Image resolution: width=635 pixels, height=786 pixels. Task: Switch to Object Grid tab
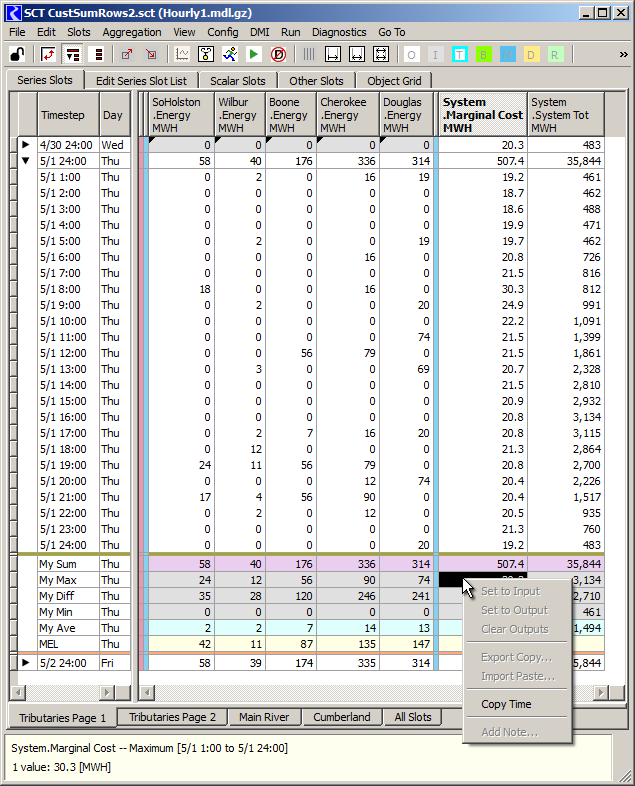[x=394, y=81]
